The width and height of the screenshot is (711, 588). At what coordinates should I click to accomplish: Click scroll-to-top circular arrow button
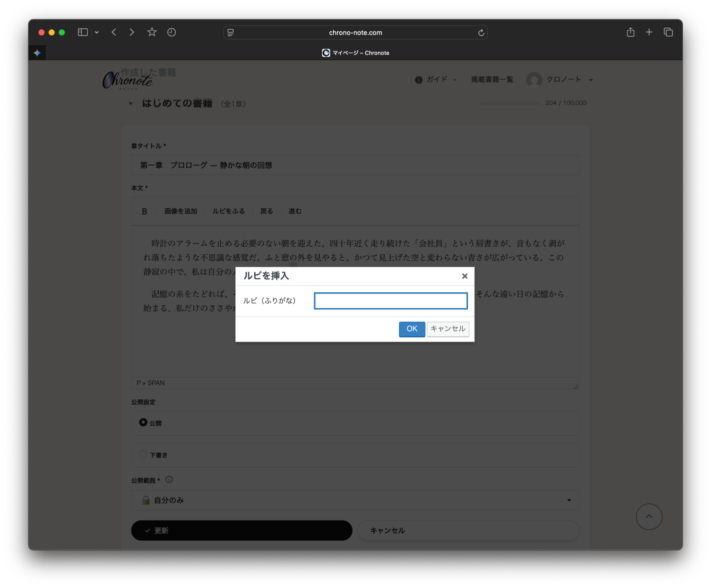(x=649, y=516)
